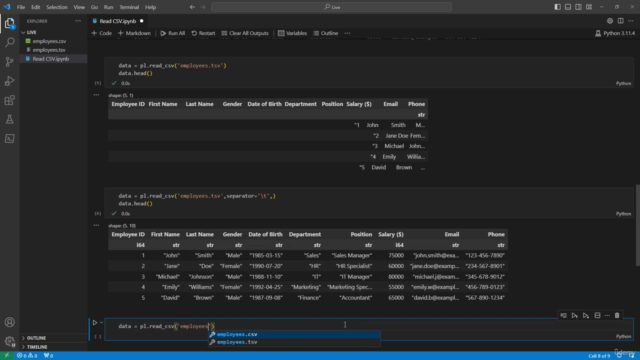
Task: Go back with navigation arrow
Action: [x=192, y=7]
